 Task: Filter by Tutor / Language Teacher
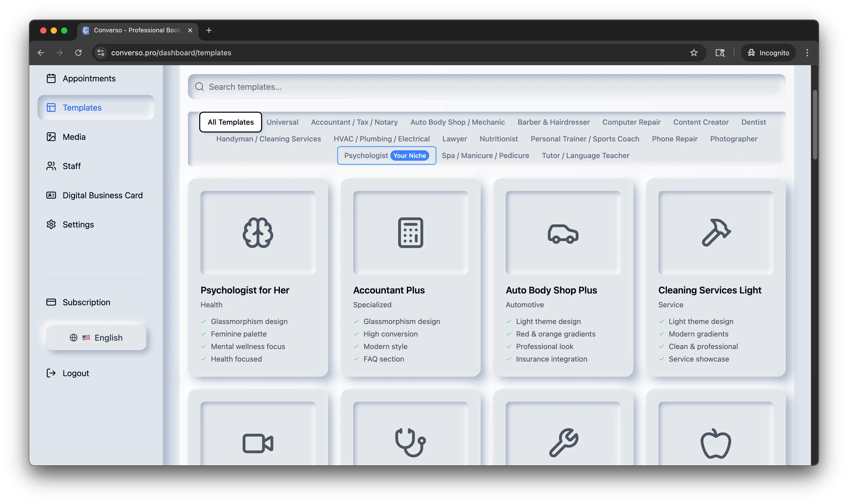(x=585, y=155)
